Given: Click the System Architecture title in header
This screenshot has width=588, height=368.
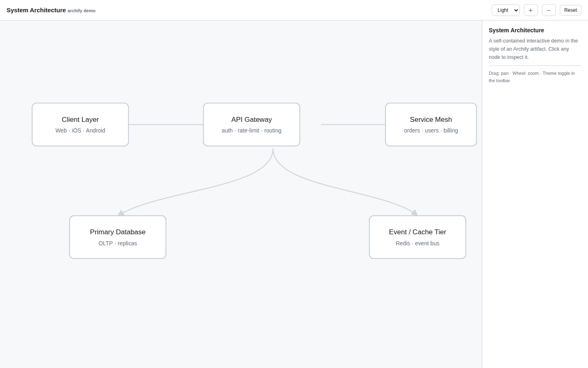Looking at the screenshot, I should (36, 10).
